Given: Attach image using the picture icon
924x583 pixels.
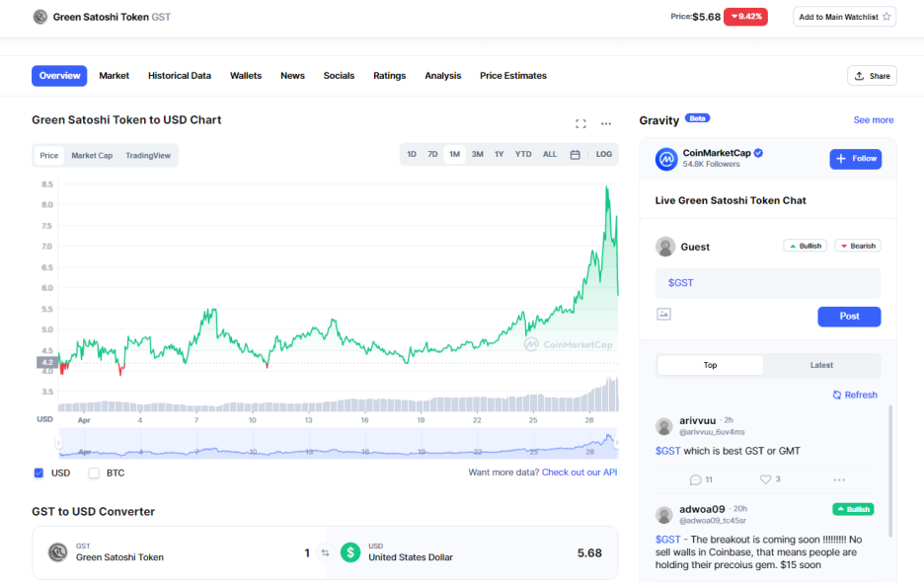Looking at the screenshot, I should pos(663,314).
